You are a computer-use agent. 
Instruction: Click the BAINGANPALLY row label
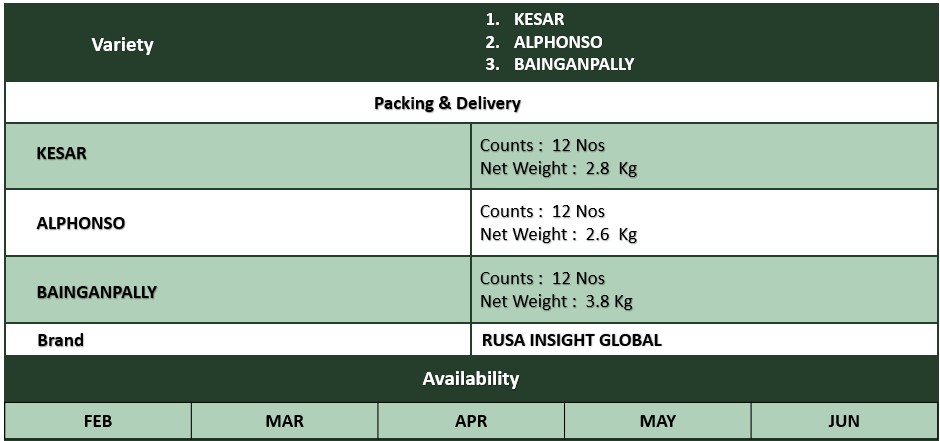(x=97, y=292)
